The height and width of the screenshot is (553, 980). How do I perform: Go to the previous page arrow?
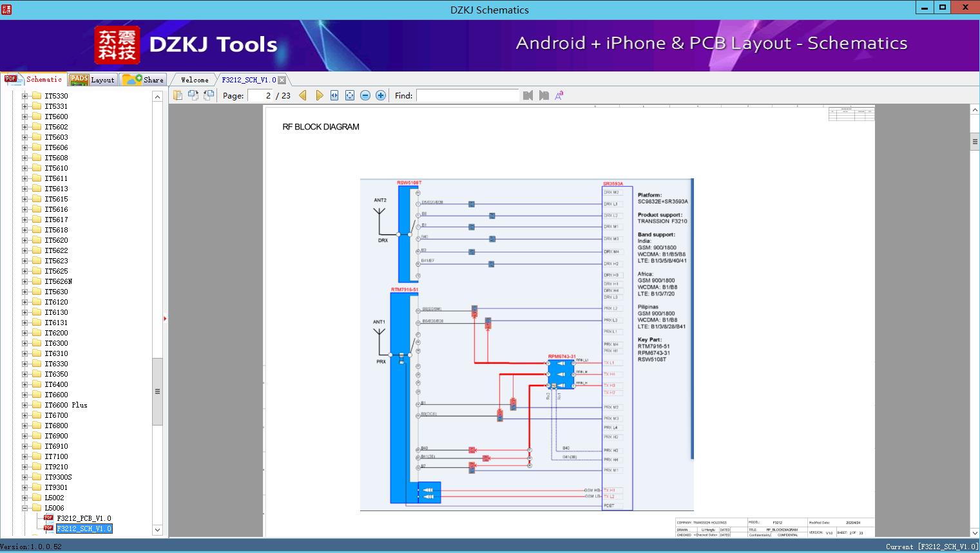point(303,95)
